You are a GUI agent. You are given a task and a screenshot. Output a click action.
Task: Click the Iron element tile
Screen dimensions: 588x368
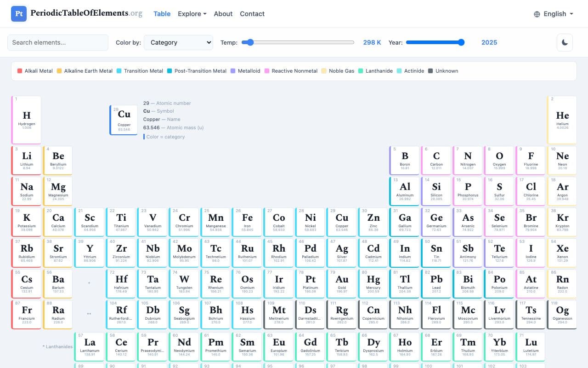247,221
